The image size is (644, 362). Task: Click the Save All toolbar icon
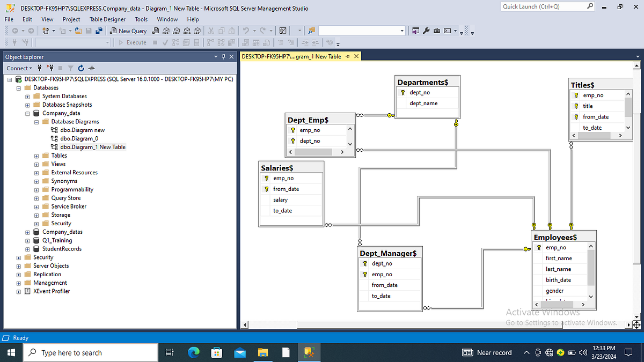(99, 31)
